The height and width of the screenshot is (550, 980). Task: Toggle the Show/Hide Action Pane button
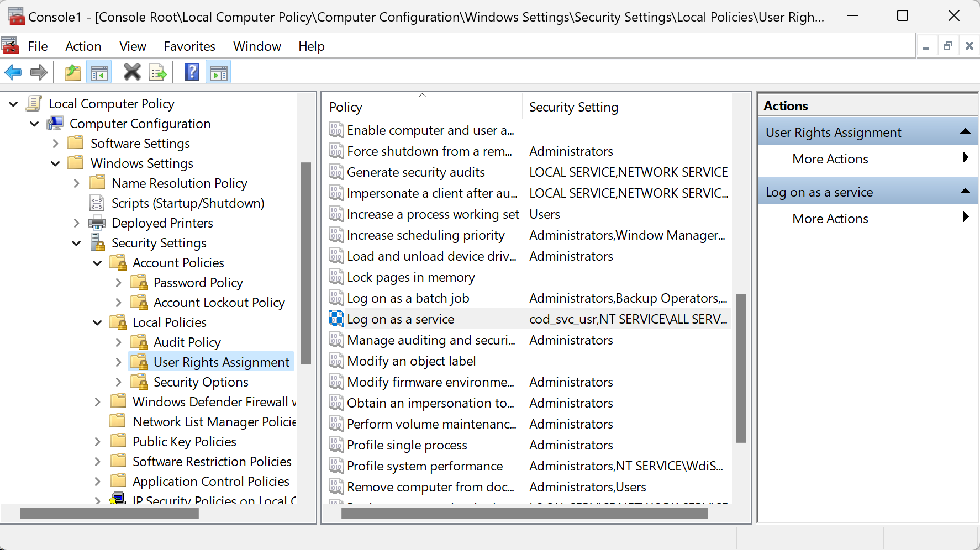[218, 72]
